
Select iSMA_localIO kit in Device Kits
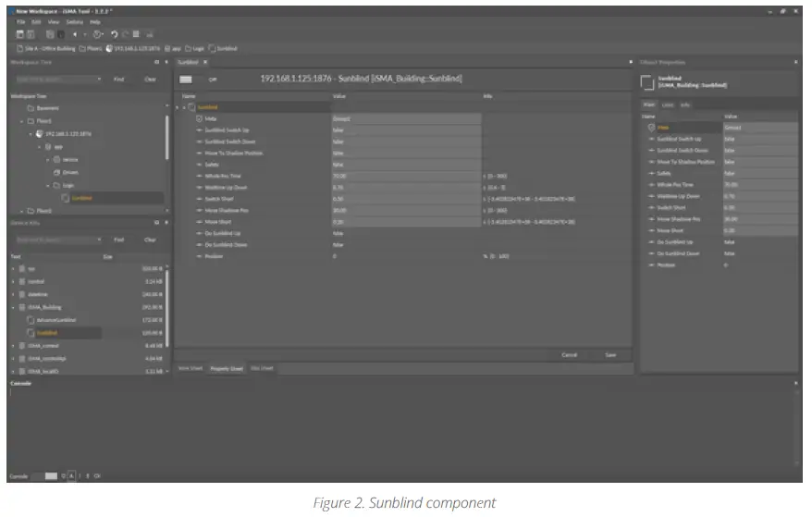tap(43, 372)
